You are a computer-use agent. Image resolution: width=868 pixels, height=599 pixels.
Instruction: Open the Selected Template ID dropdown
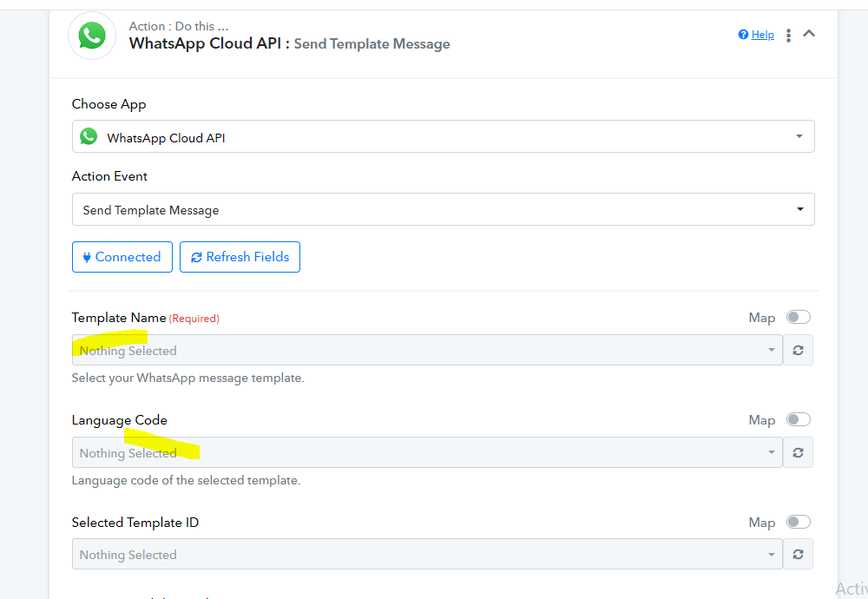[427, 554]
